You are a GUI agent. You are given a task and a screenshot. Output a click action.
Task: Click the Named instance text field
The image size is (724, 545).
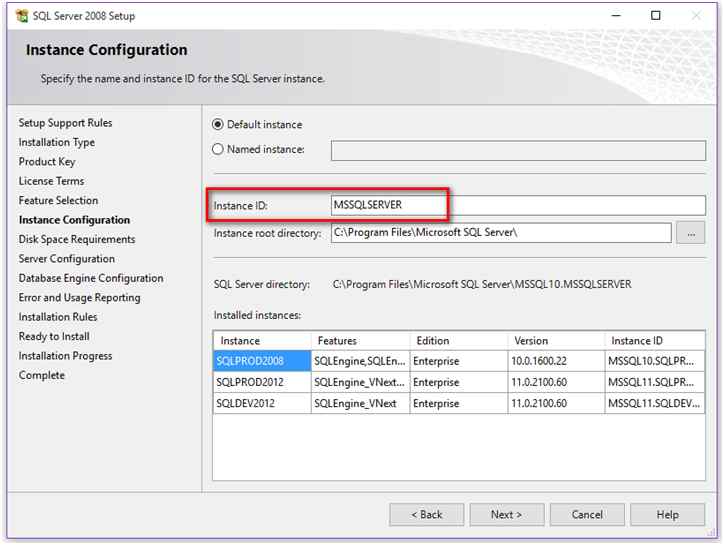[x=518, y=151]
